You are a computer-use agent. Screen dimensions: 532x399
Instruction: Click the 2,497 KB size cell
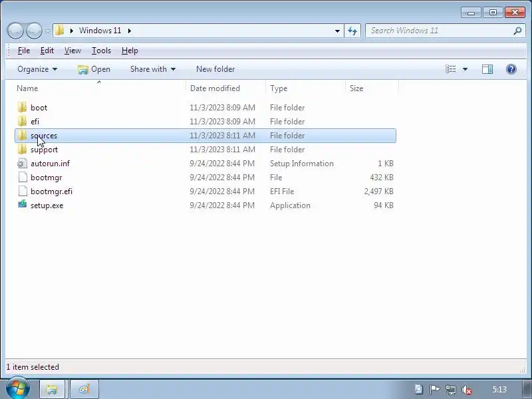pyautogui.click(x=378, y=192)
